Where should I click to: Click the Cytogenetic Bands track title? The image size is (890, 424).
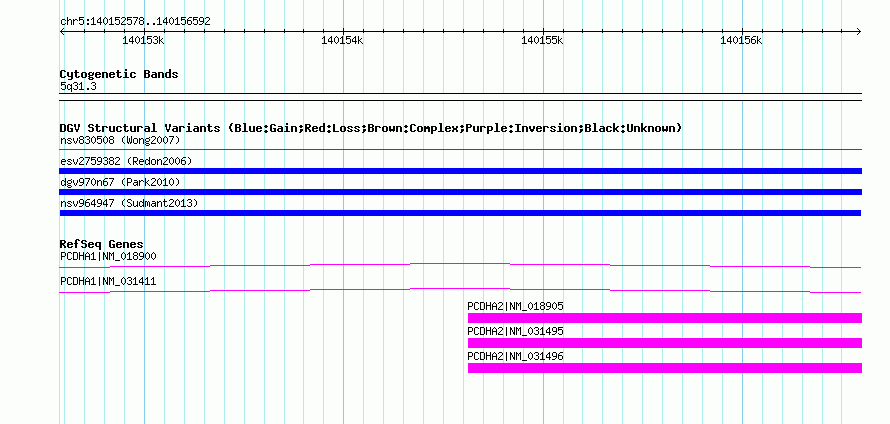pyautogui.click(x=119, y=74)
